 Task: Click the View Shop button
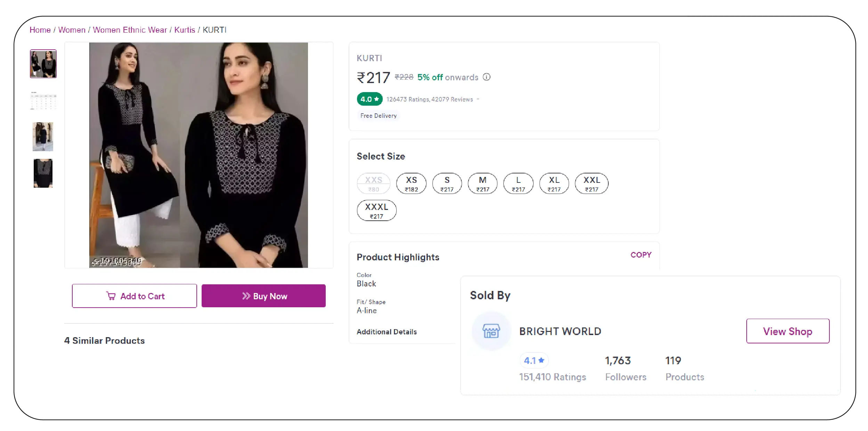point(788,331)
